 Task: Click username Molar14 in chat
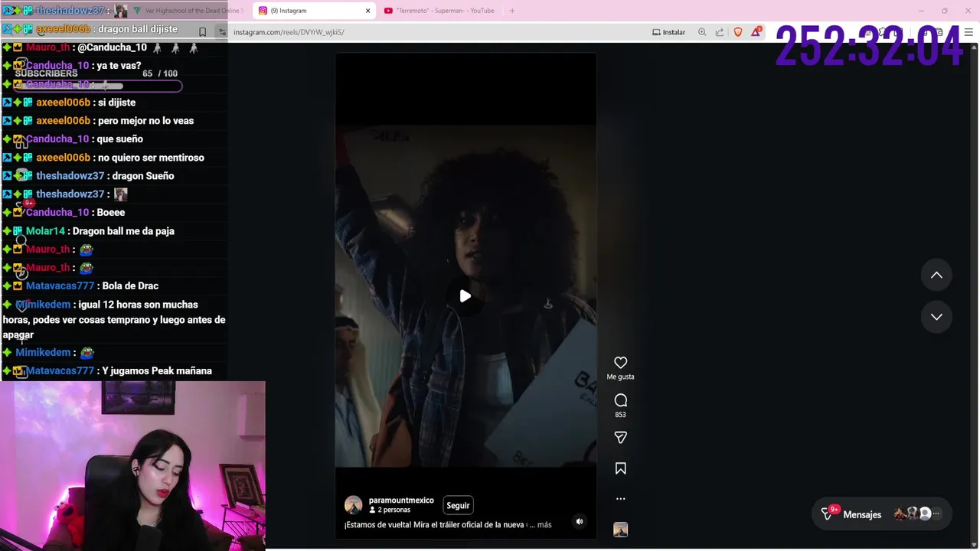(45, 231)
